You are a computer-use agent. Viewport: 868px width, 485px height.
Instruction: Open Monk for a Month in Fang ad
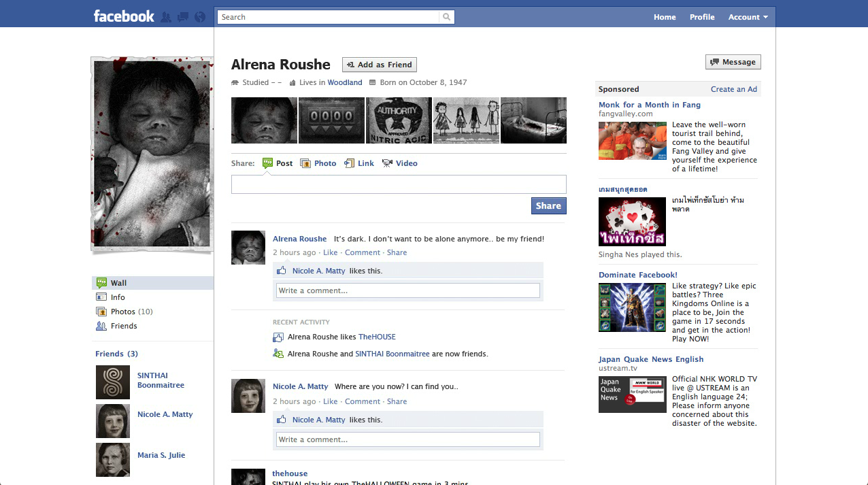[x=650, y=105]
